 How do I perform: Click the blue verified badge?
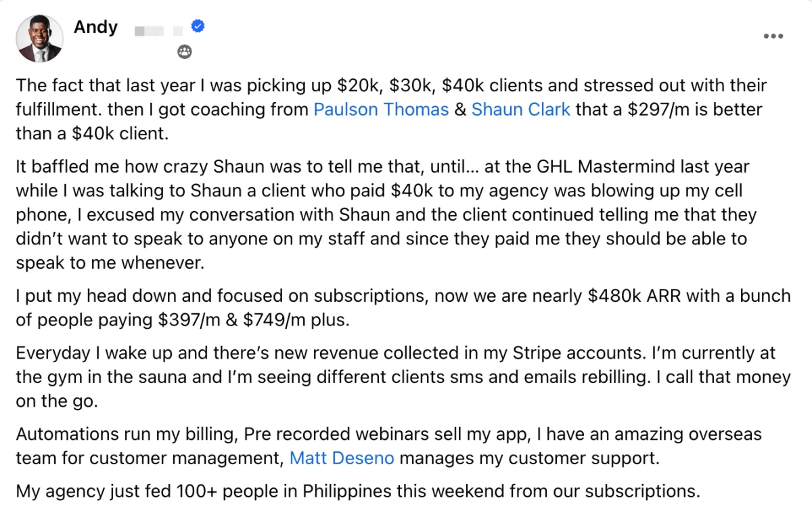tap(198, 26)
